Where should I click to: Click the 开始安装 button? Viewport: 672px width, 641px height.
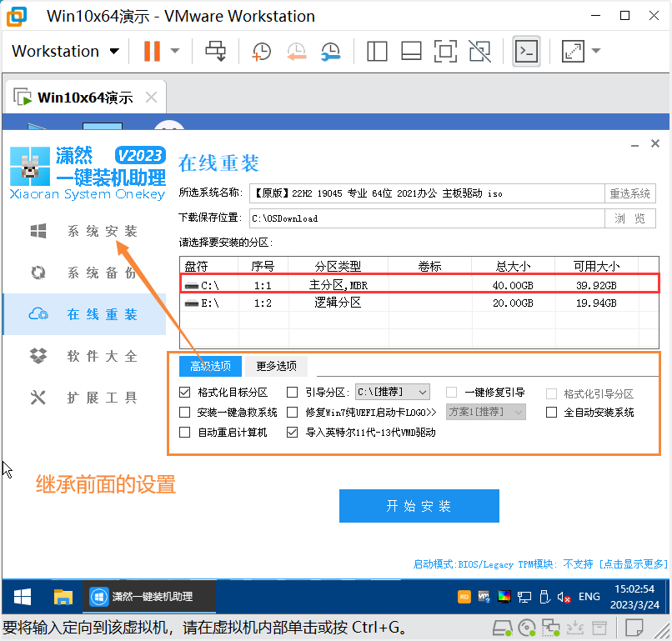tap(419, 506)
